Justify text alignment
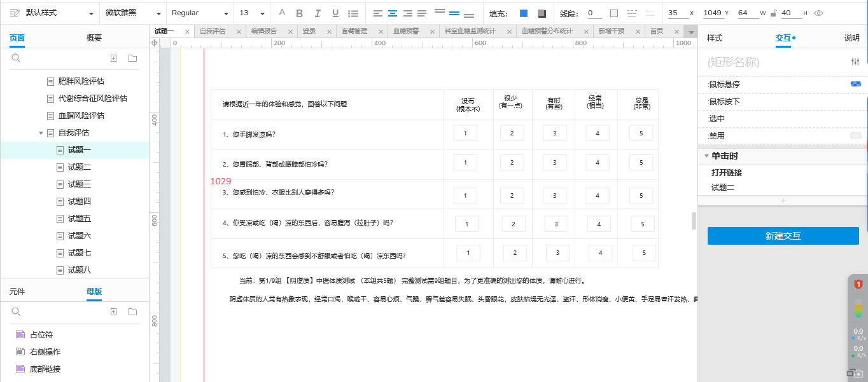Screen dimensions: 868x382 (x=423, y=13)
